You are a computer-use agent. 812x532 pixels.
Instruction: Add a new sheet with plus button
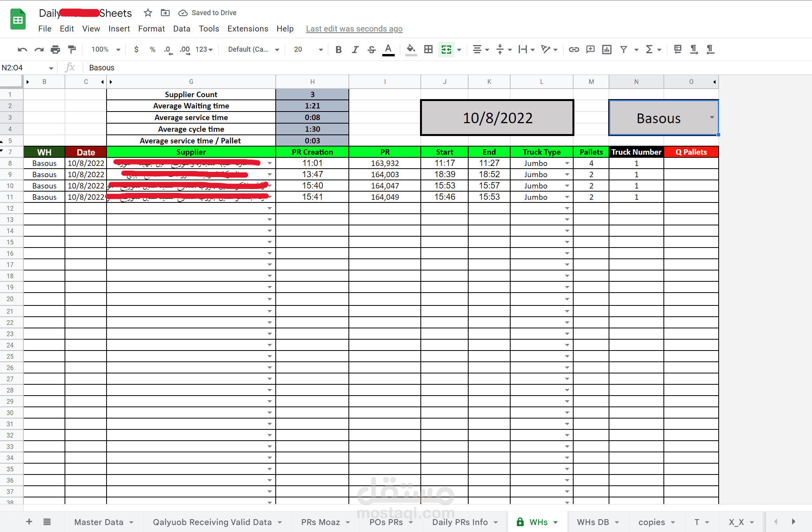click(29, 522)
